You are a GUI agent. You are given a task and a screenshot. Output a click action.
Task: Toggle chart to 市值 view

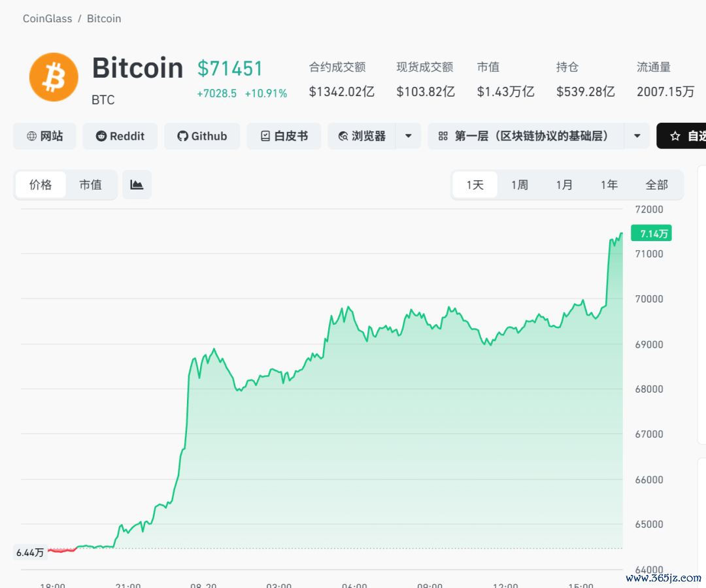pos(90,184)
